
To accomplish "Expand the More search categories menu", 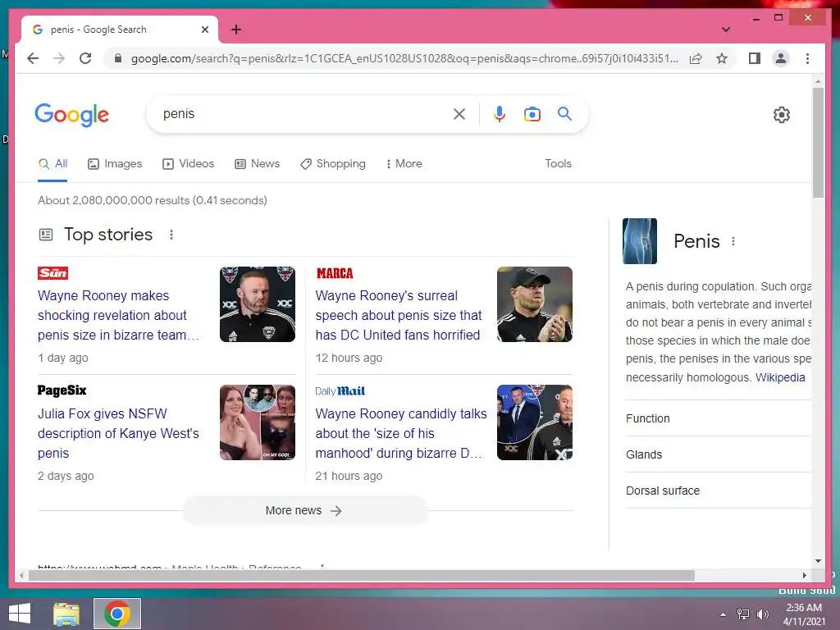I will tap(404, 164).
